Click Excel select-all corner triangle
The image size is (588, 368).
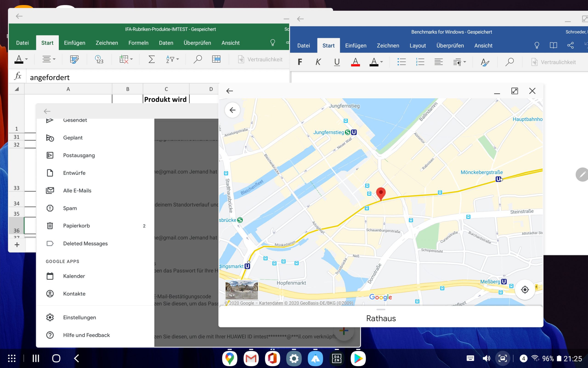pyautogui.click(x=17, y=89)
